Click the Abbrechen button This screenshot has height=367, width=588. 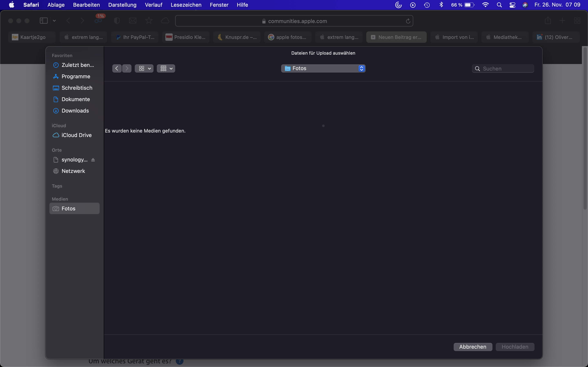click(x=473, y=347)
